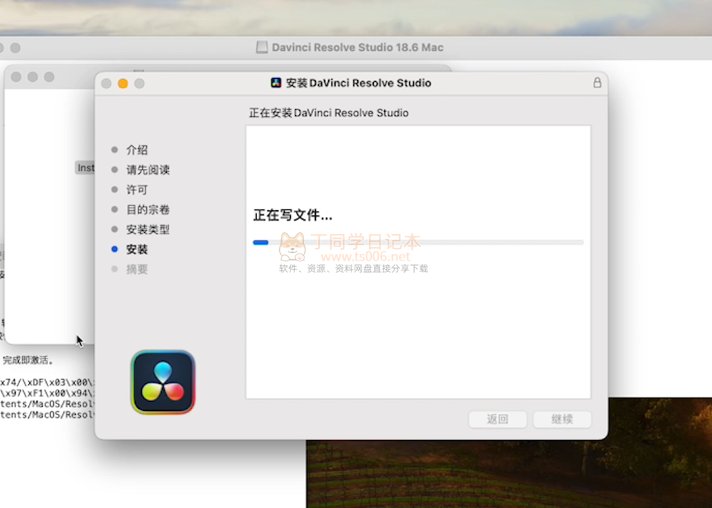Click the 完成即激活 text in background window

pyautogui.click(x=28, y=360)
